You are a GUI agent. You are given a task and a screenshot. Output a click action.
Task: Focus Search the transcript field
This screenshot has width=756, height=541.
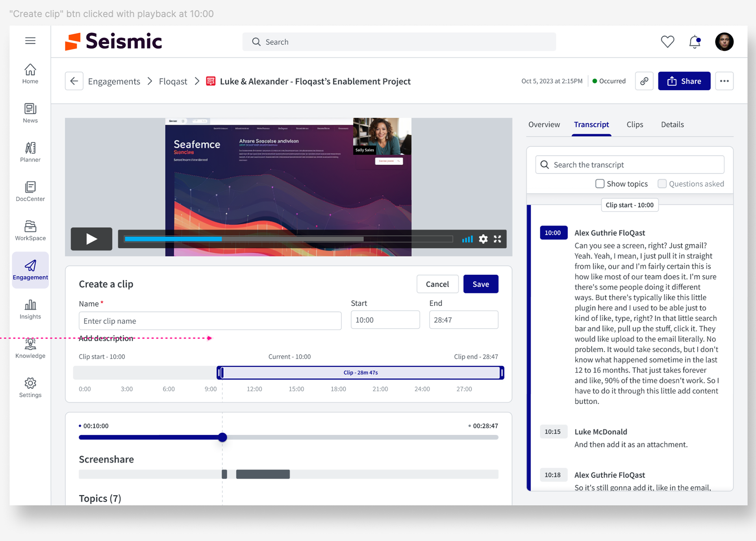[x=630, y=165]
